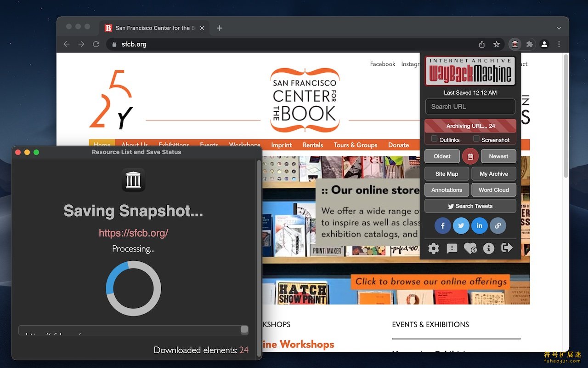
Task: Go forward in browser history
Action: point(81,44)
